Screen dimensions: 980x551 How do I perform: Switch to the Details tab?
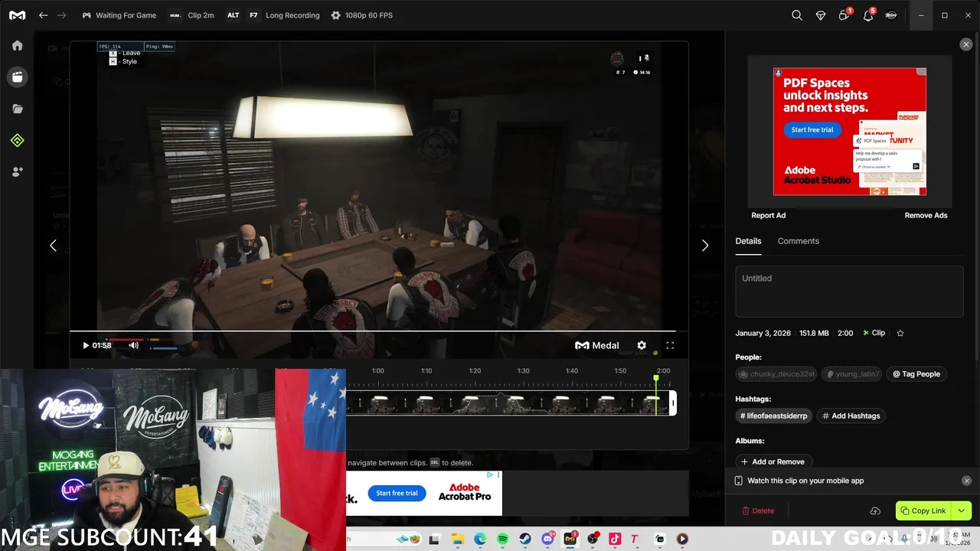pyautogui.click(x=748, y=241)
